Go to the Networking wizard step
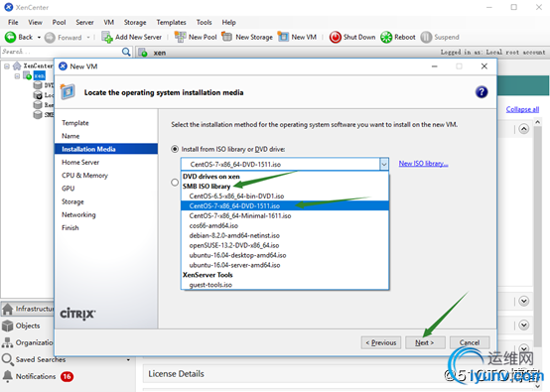The image size is (550, 392). [78, 214]
